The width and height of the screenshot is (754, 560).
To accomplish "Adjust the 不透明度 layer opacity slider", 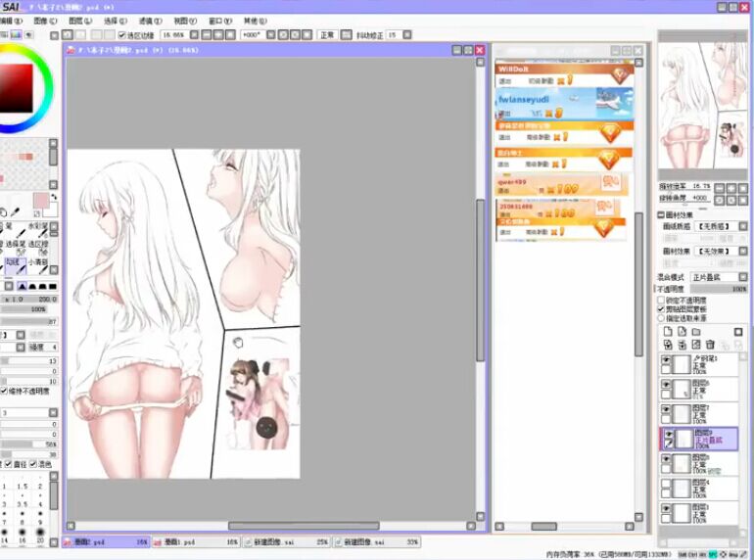I will coord(719,289).
